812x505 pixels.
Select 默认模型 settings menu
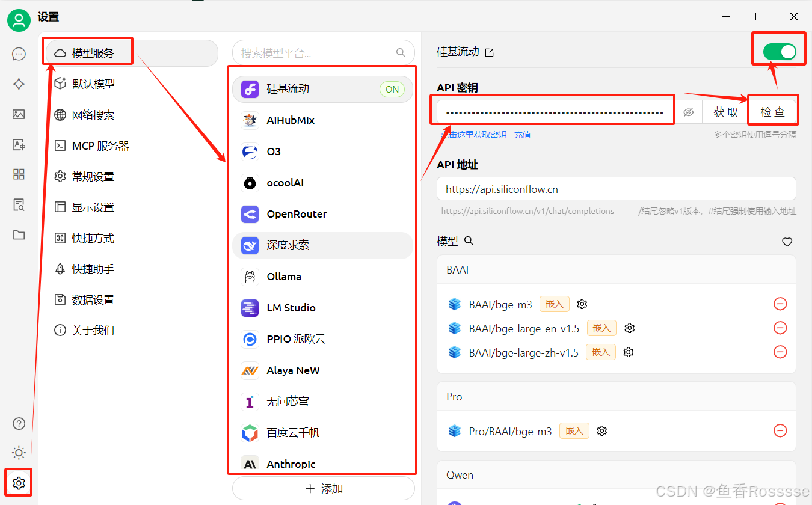[x=131, y=84]
